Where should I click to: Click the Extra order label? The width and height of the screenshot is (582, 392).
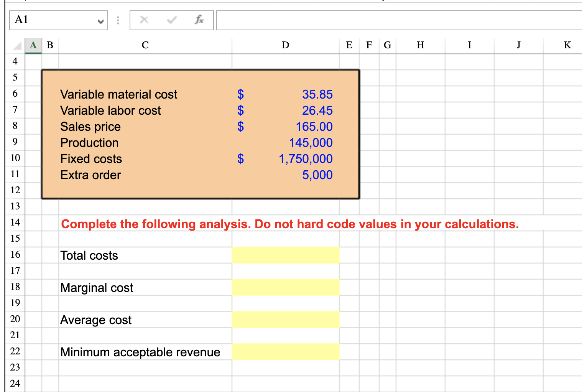90,175
